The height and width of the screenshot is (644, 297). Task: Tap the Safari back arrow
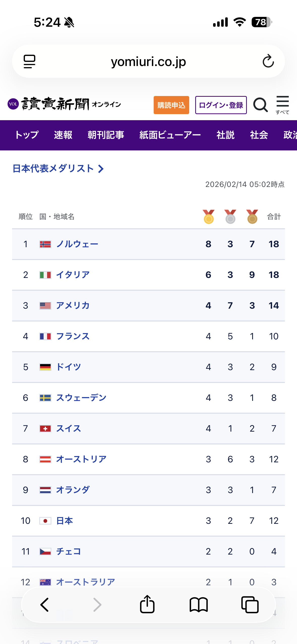[x=45, y=605]
